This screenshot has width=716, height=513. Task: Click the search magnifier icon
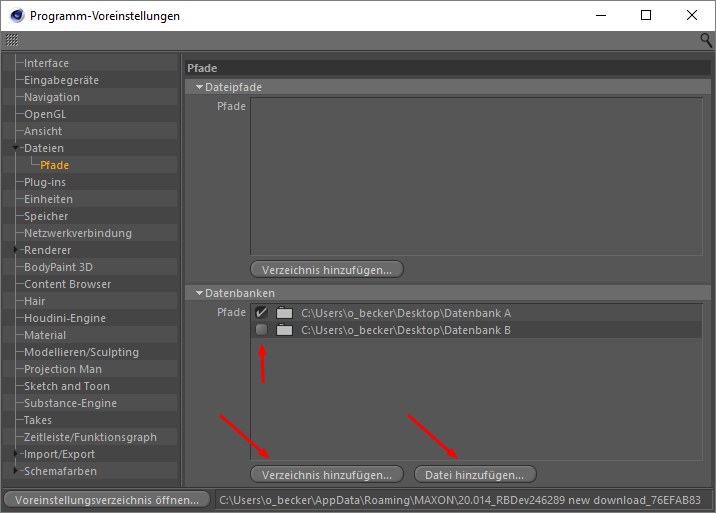(x=706, y=40)
